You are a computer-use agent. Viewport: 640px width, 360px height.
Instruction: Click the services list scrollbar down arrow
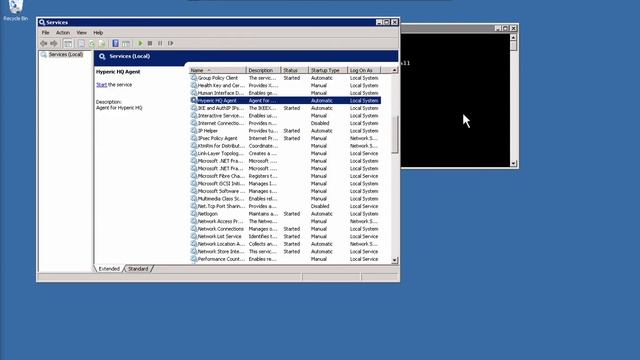394,260
